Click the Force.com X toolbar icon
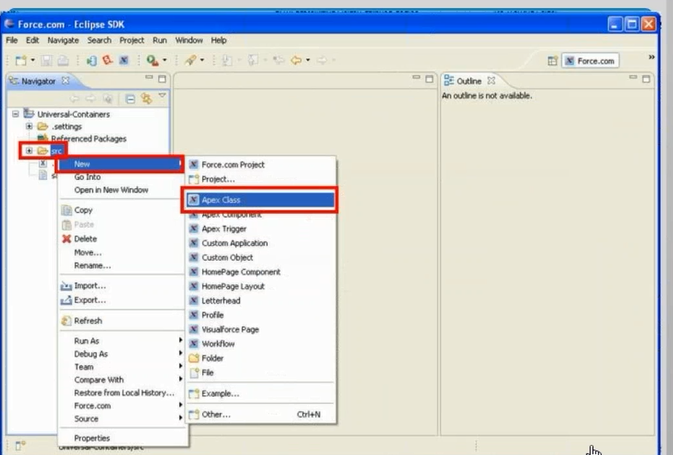Image resolution: width=673 pixels, height=455 pixels. 124,60
